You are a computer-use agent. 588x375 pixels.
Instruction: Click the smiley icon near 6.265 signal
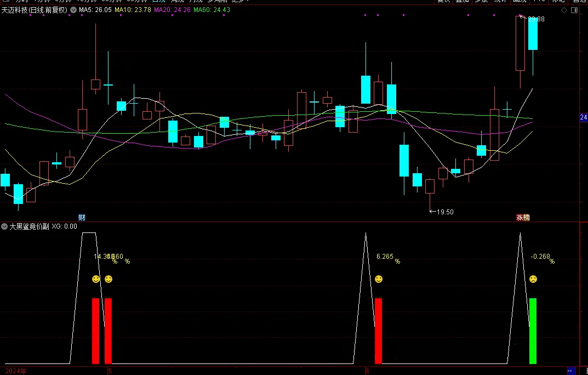[x=379, y=279]
